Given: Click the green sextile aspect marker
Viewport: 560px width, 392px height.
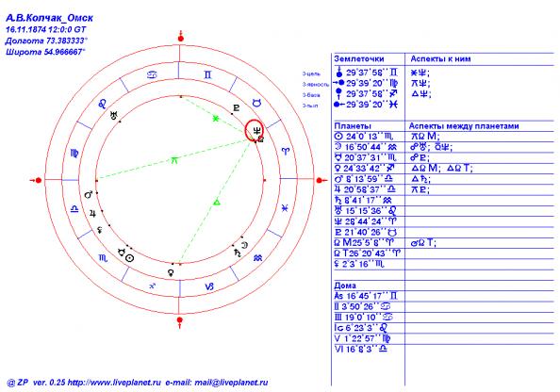Looking at the screenshot, I should pos(215,119).
